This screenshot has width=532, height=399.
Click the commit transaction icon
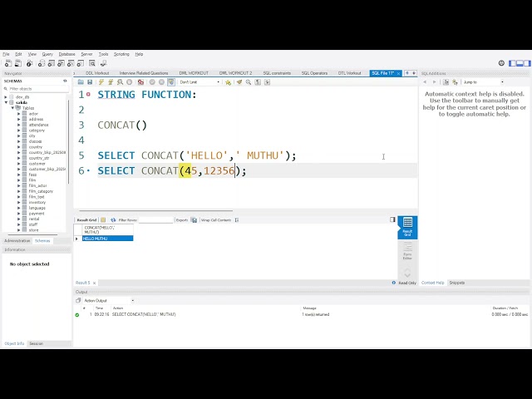(x=152, y=82)
